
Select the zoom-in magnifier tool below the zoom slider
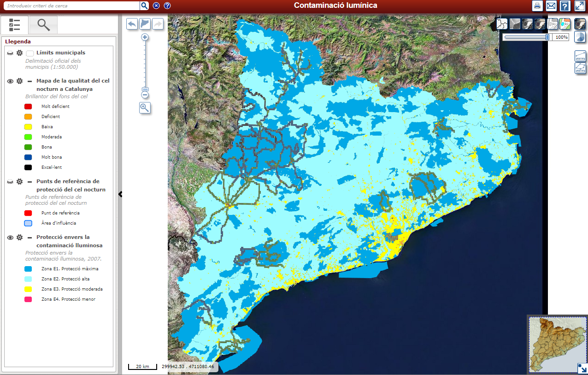[x=145, y=107]
